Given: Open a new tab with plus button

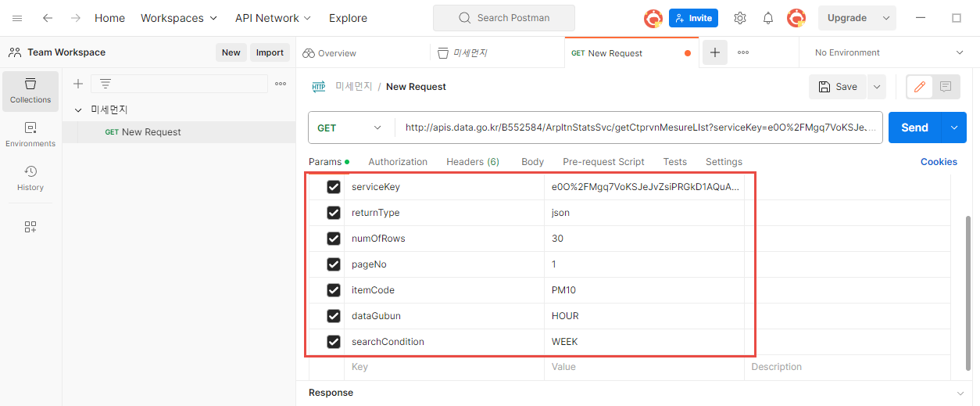Looking at the screenshot, I should coord(714,52).
